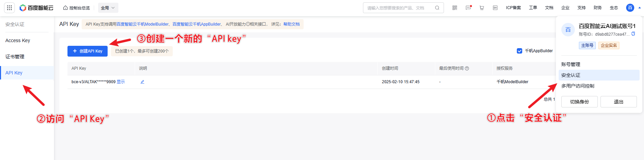This screenshot has width=644, height=160.
Task: Open the 支持 menu
Action: click(582, 8)
